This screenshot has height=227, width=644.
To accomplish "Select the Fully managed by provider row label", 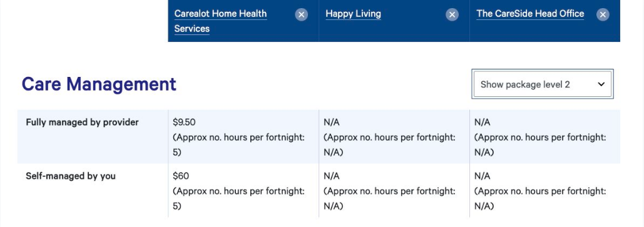I will (x=82, y=123).
